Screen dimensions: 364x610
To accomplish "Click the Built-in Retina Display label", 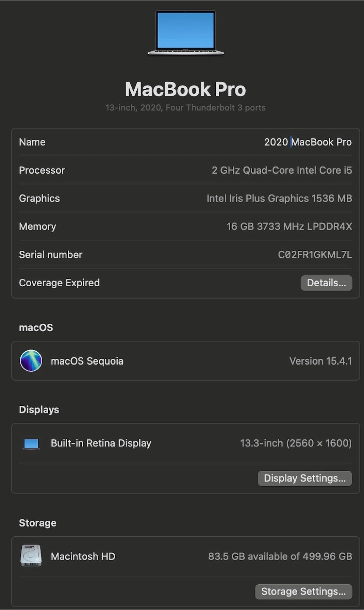I will tap(101, 443).
